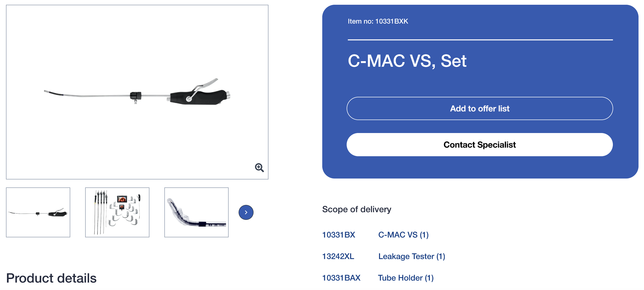The height and width of the screenshot is (290, 644).
Task: Follow the 13242XL item number link
Action: tap(338, 257)
